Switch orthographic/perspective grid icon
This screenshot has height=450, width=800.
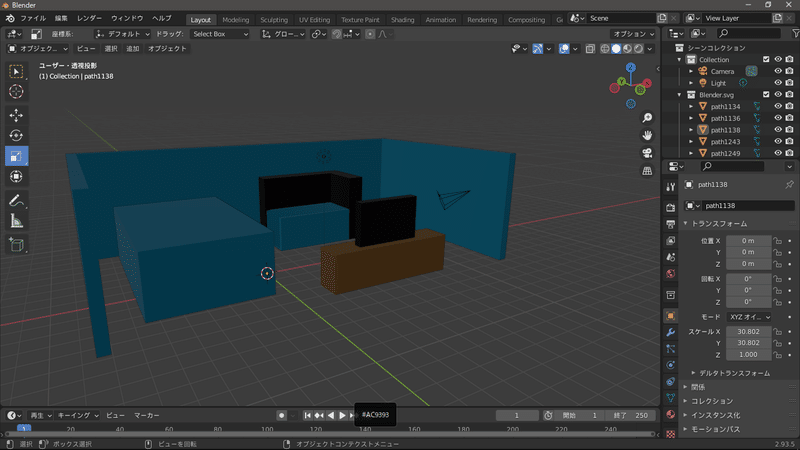[x=647, y=171]
